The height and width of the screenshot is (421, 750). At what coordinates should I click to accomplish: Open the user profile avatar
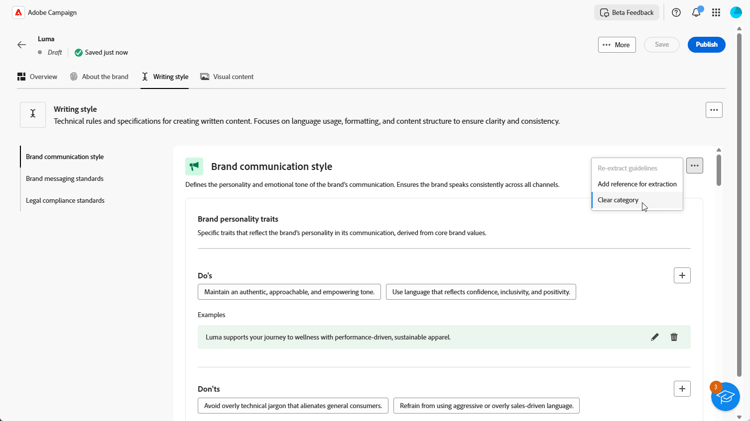pos(736,13)
